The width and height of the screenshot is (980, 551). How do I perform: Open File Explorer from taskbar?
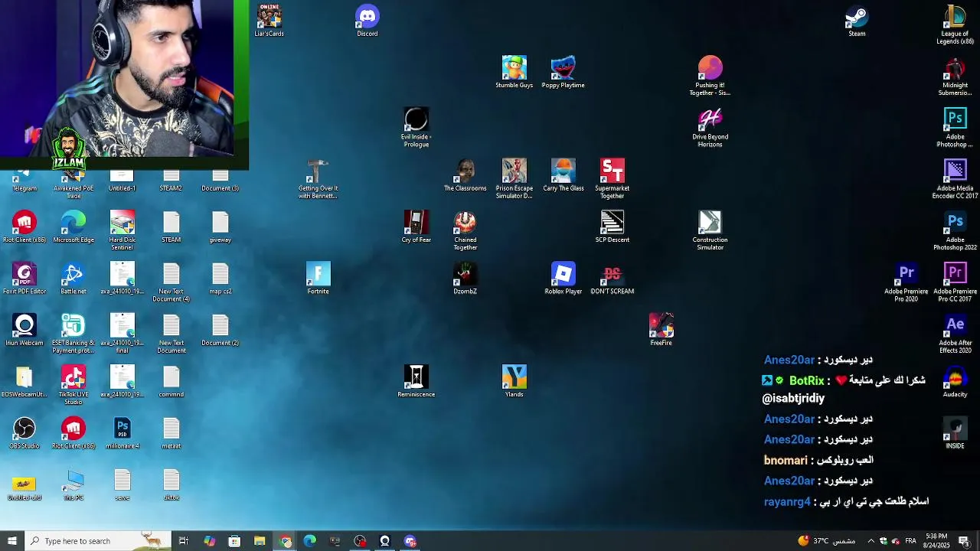(260, 541)
